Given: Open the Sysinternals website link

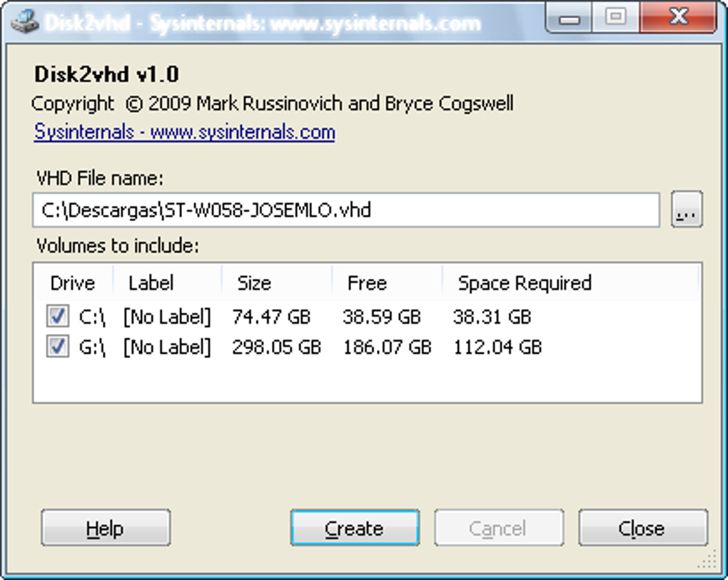Looking at the screenshot, I should (184, 132).
